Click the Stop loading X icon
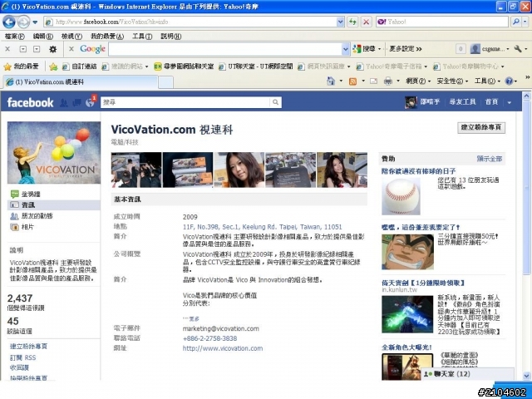 pos(366,22)
